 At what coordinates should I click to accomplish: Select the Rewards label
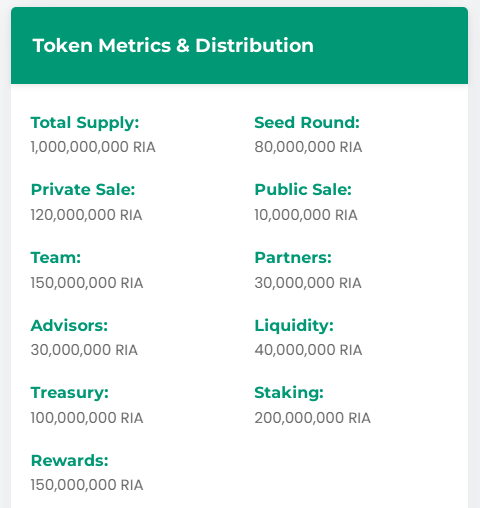[70, 460]
